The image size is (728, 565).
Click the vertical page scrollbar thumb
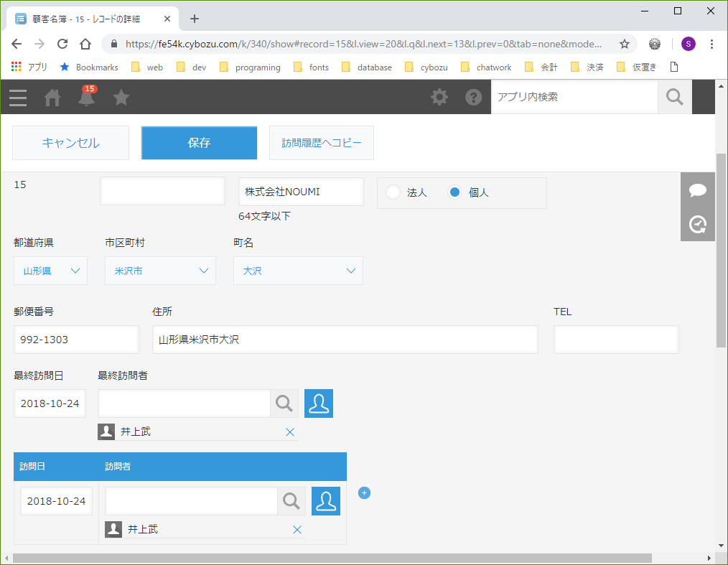pos(721,251)
